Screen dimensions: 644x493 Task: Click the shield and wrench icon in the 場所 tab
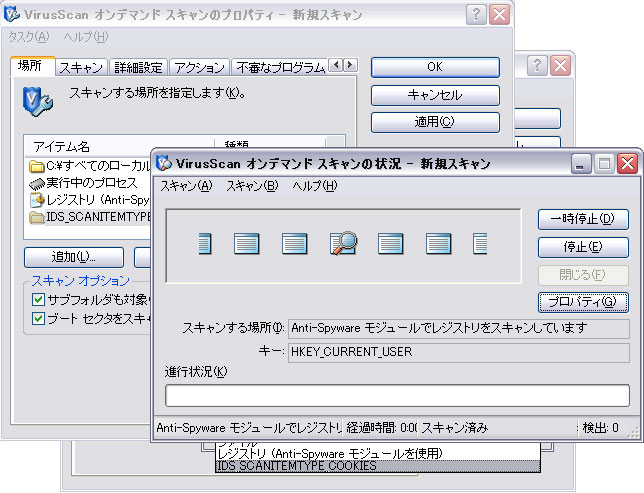coord(37,101)
